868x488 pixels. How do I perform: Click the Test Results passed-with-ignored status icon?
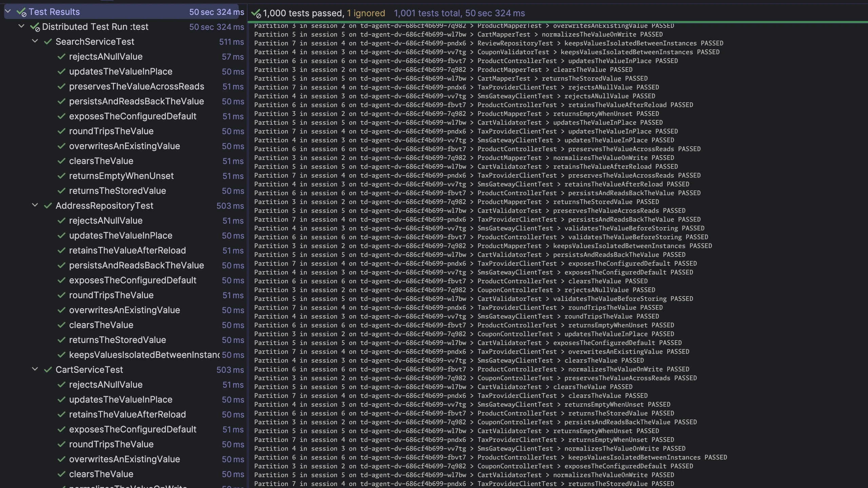pos(21,12)
